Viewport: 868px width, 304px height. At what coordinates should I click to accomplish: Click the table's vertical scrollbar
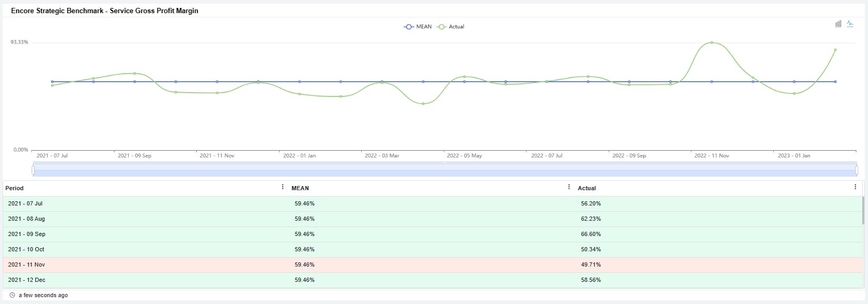[863, 211]
